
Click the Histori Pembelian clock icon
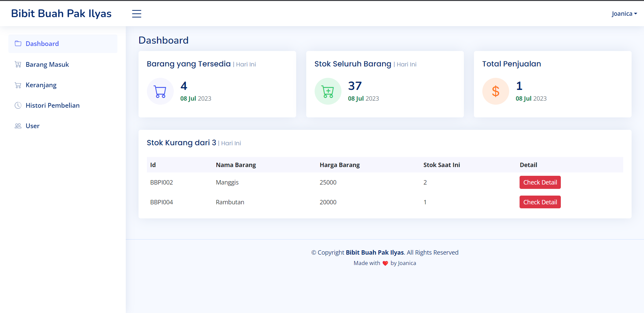tap(18, 105)
